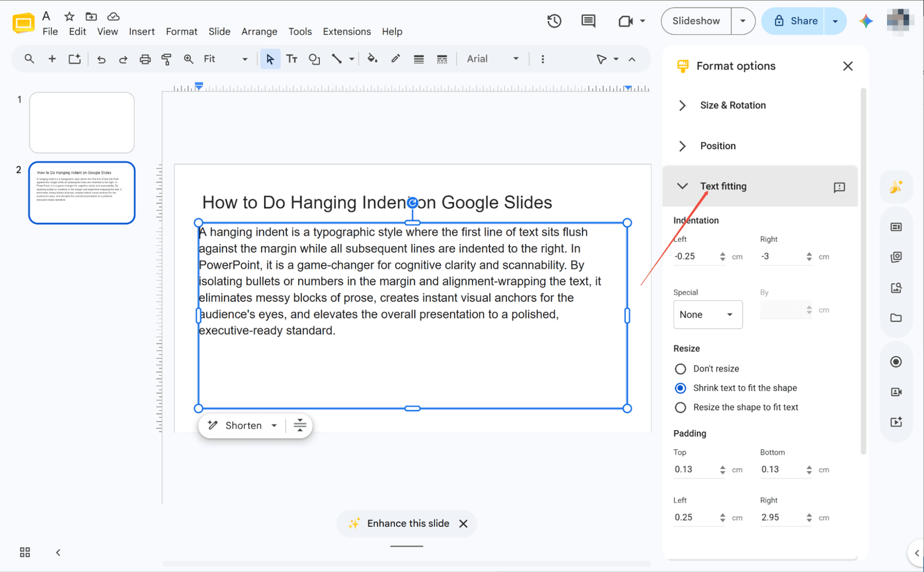Hide the menus with the caret
The image size is (924, 572).
pyautogui.click(x=632, y=59)
